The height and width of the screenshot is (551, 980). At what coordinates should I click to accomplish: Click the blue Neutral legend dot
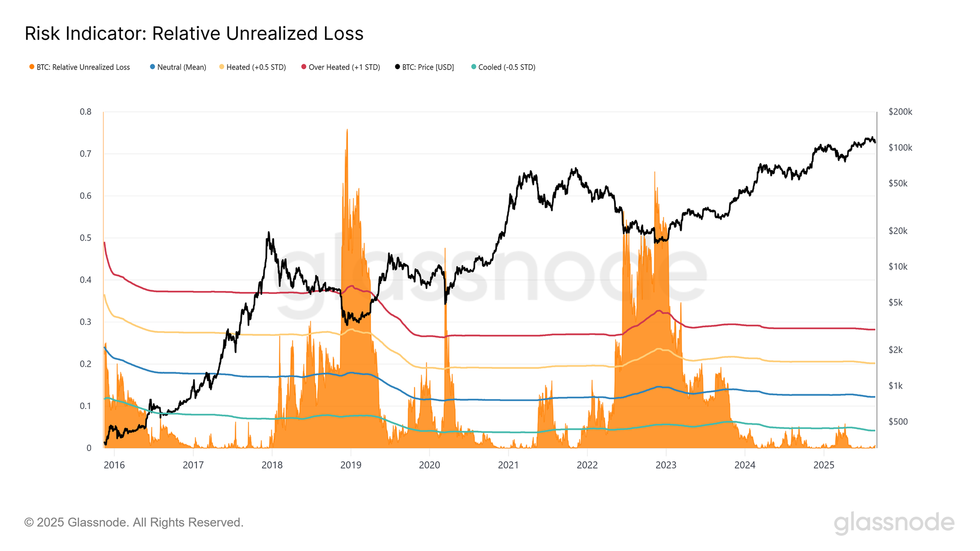[x=152, y=67]
